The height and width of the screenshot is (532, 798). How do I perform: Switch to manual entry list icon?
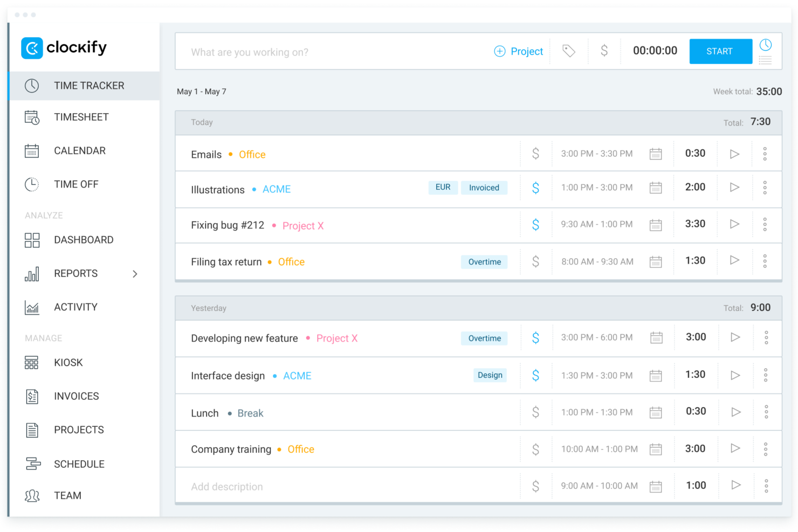point(765,60)
